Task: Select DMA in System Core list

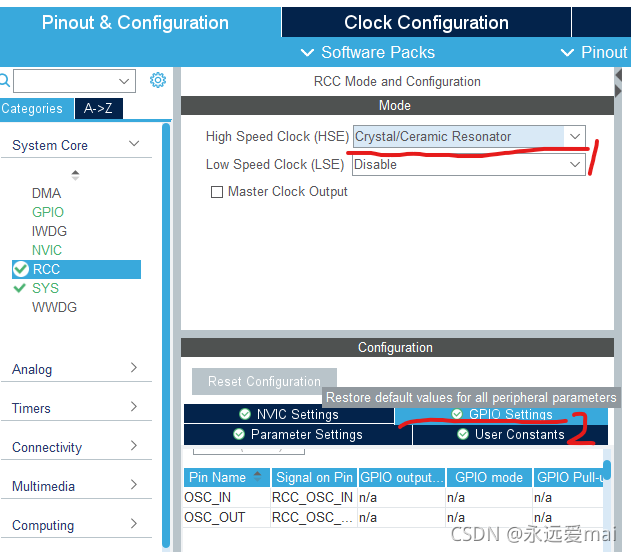Action: [47, 193]
